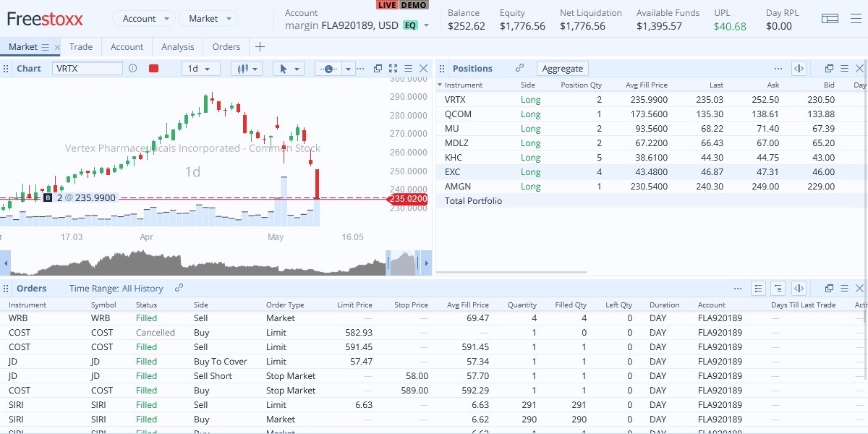Open the Orders panel hamburger menu
The height and width of the screenshot is (434, 868).
pos(844,289)
